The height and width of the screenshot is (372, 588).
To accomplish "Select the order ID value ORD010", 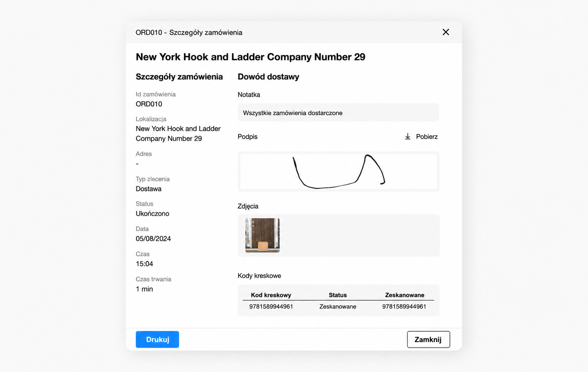I will coord(149,104).
